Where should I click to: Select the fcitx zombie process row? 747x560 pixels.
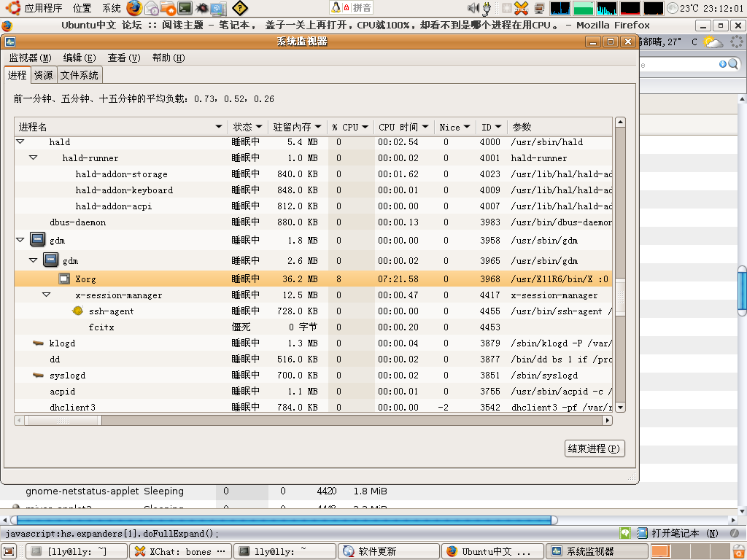[313, 327]
